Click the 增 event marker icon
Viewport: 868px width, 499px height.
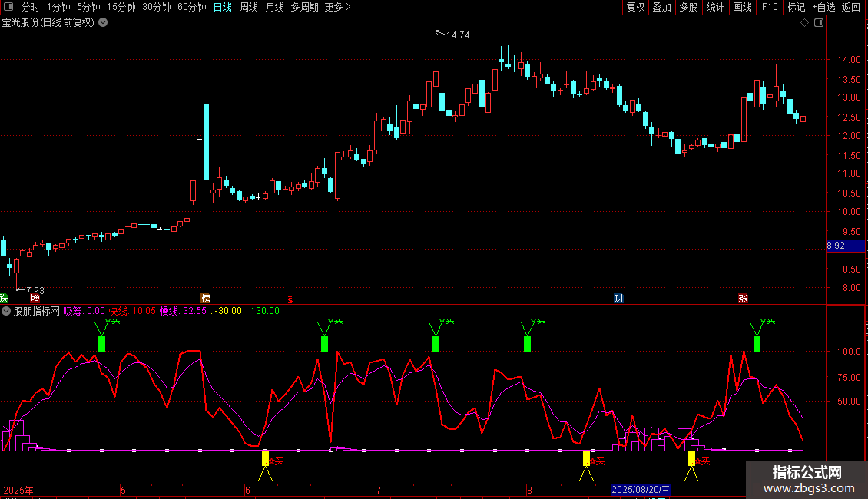(35, 298)
